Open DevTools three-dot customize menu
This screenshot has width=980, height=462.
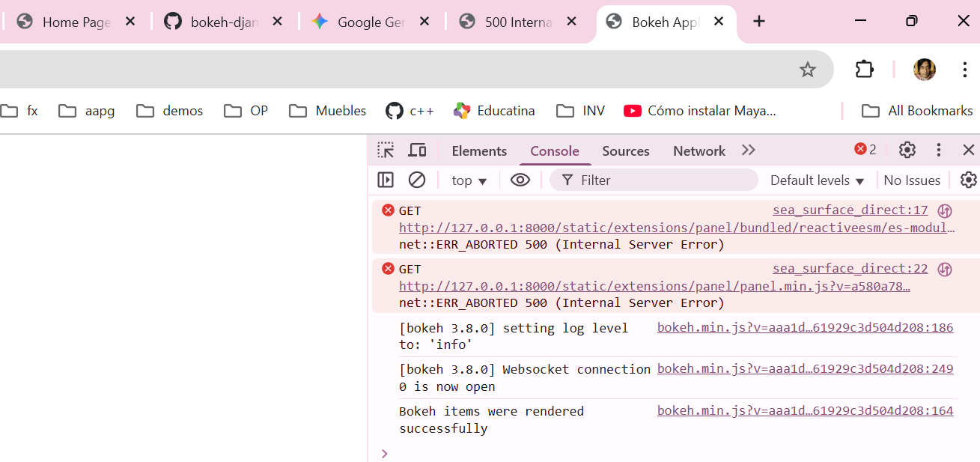pos(939,151)
